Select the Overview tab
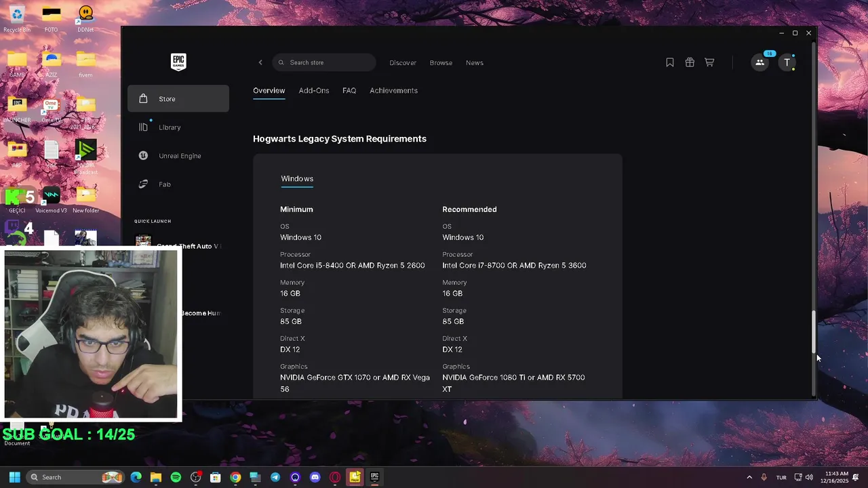The image size is (868, 488). click(269, 91)
